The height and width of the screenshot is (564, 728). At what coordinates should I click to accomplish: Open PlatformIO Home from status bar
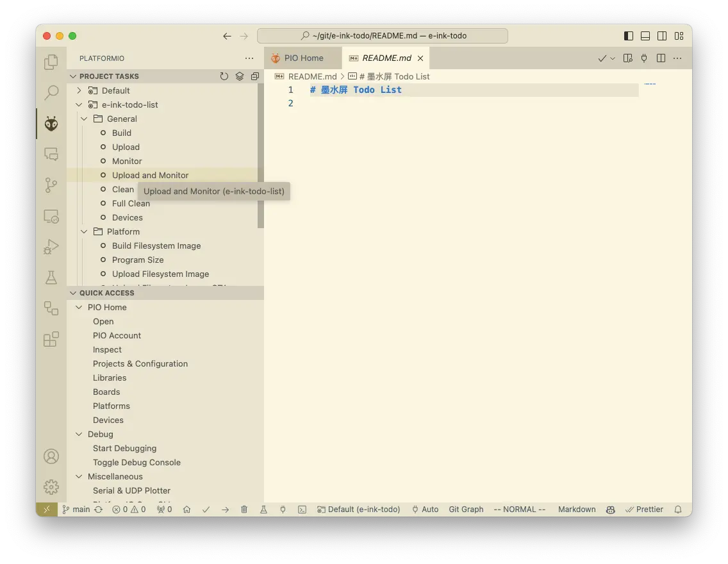pyautogui.click(x=186, y=510)
